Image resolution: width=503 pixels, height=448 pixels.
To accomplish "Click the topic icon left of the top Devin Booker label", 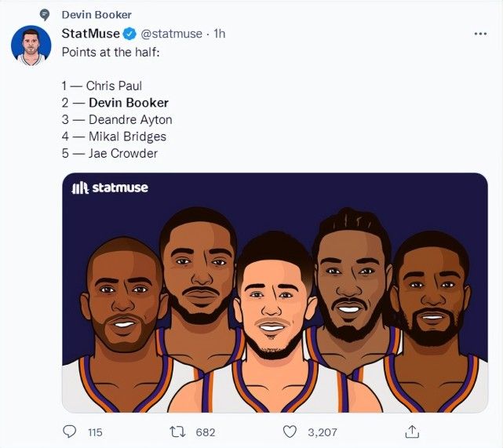I will point(45,15).
